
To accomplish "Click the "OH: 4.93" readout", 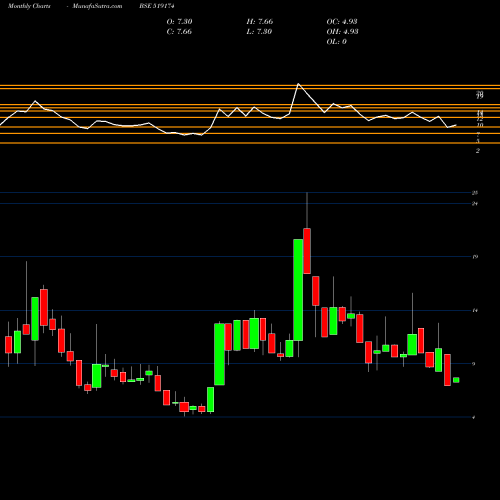I will tap(342, 32).
